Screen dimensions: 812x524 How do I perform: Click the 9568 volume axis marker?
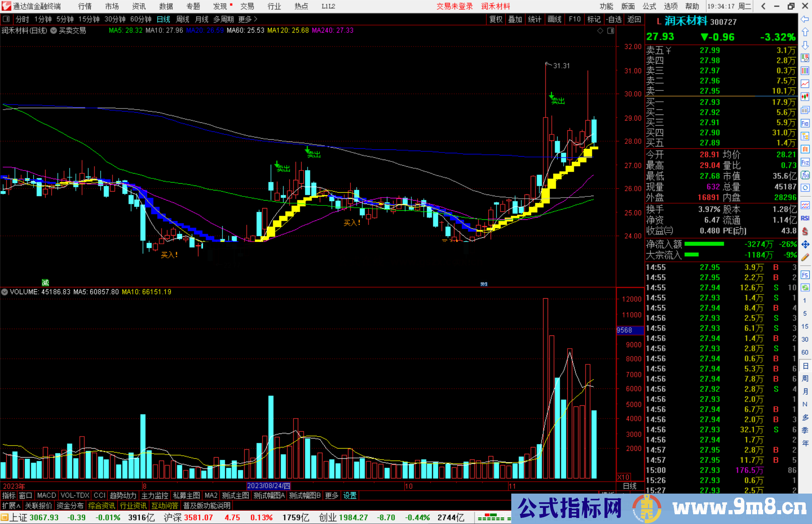(x=630, y=330)
